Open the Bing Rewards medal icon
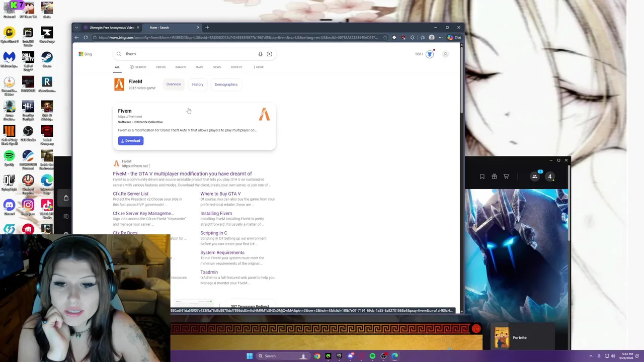644x362 pixels. click(430, 54)
